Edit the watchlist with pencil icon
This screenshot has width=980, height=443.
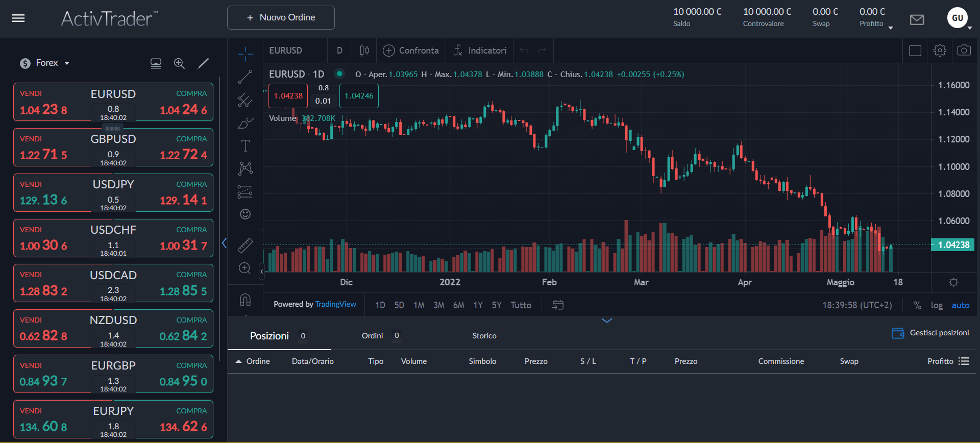(x=203, y=63)
